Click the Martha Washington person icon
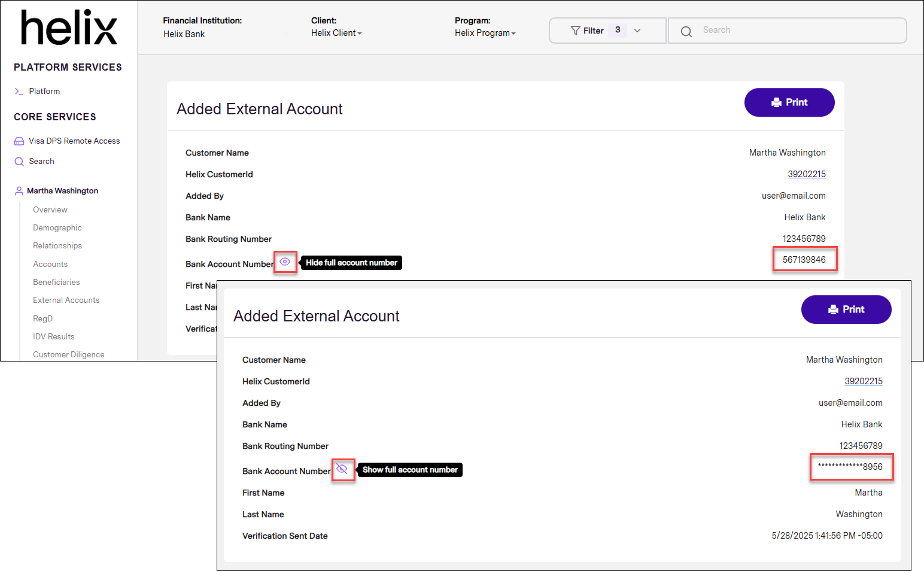Image resolution: width=924 pixels, height=571 pixels. coord(19,190)
